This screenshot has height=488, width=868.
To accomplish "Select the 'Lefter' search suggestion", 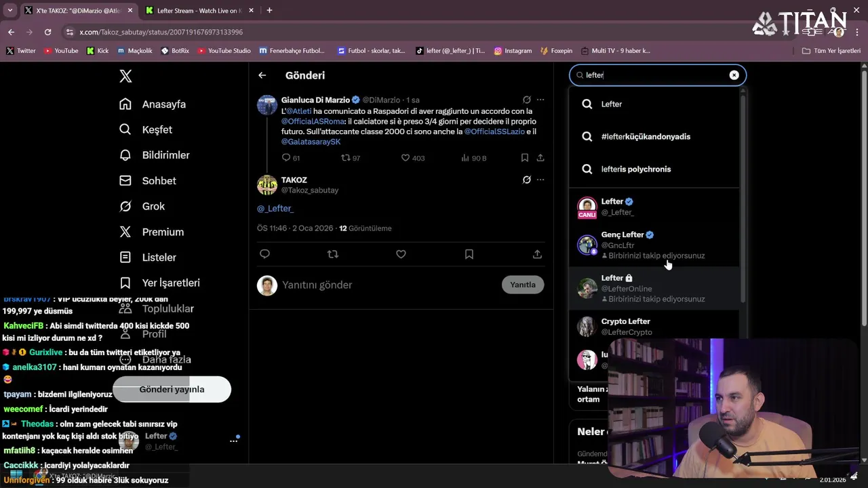I will (654, 104).
